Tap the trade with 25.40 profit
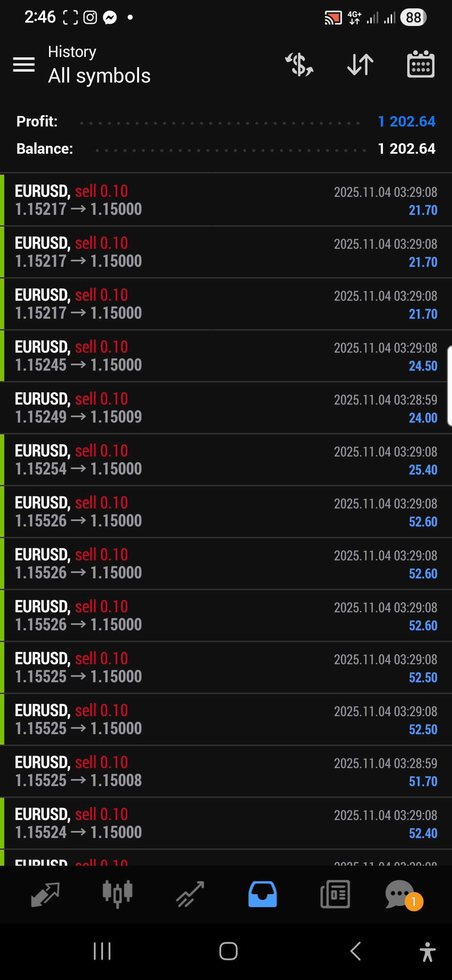452x980 pixels. 226,459
